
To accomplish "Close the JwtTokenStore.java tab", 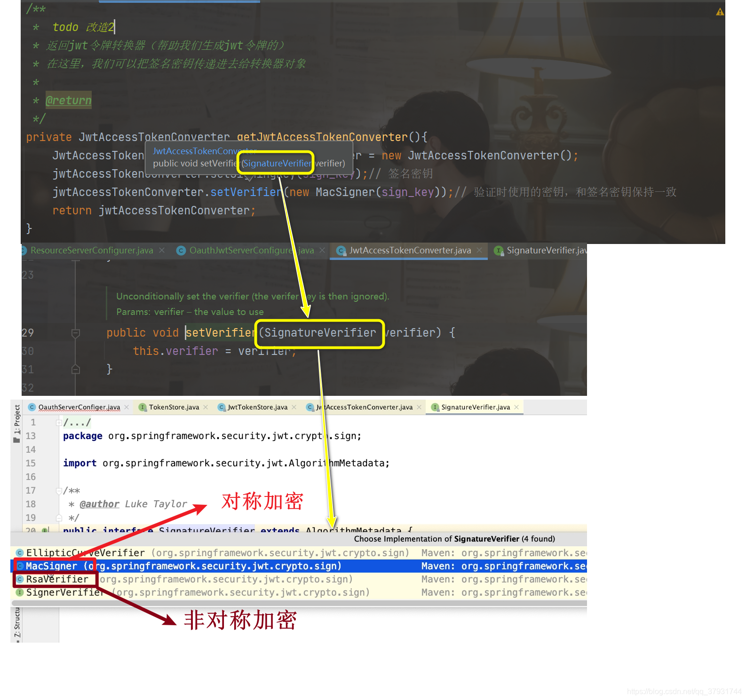I will [x=294, y=407].
